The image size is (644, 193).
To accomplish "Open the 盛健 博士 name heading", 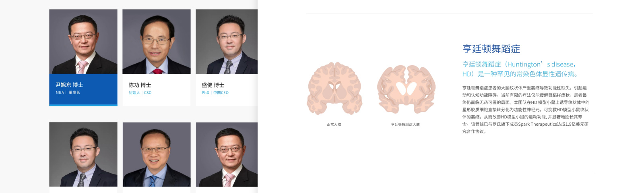I will coord(213,85).
